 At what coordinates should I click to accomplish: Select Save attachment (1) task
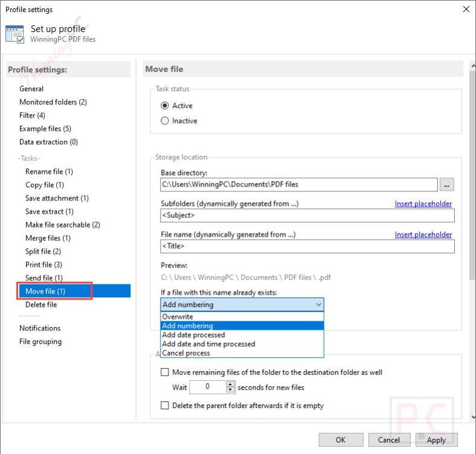tap(57, 198)
